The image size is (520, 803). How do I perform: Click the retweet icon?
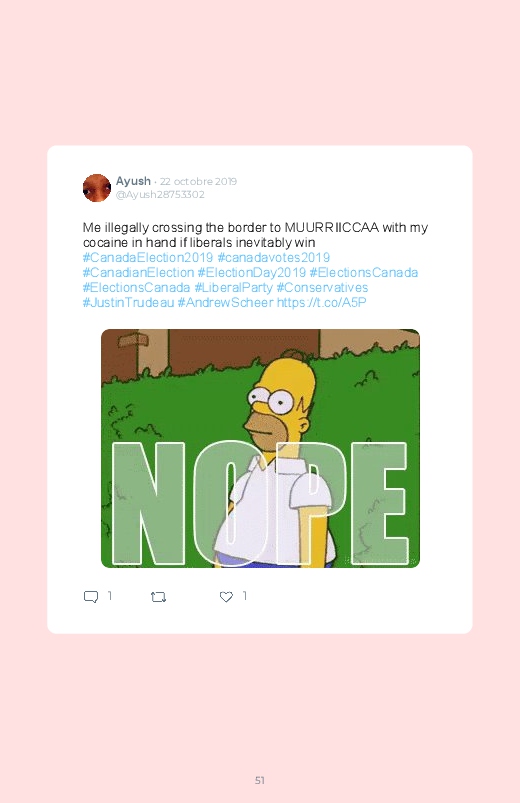point(158,597)
